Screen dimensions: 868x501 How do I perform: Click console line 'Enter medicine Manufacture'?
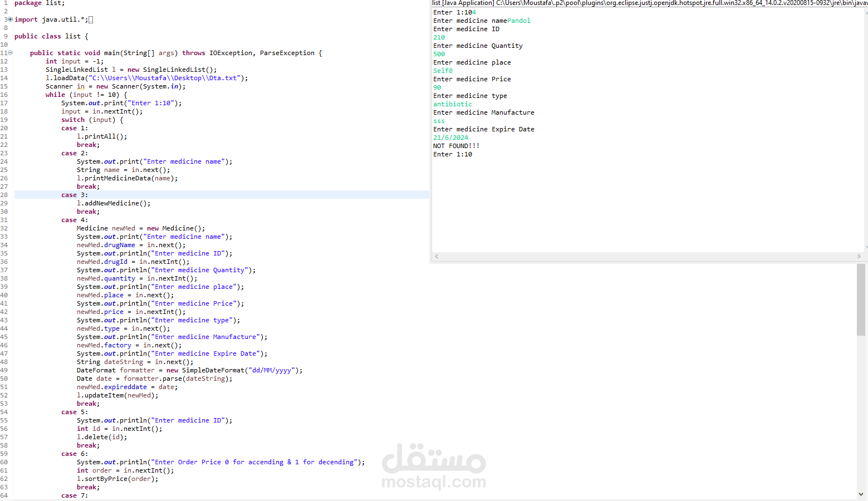pos(484,112)
